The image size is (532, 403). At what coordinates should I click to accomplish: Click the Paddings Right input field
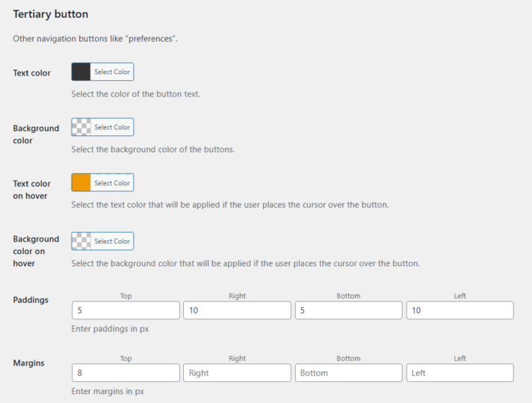click(x=237, y=310)
